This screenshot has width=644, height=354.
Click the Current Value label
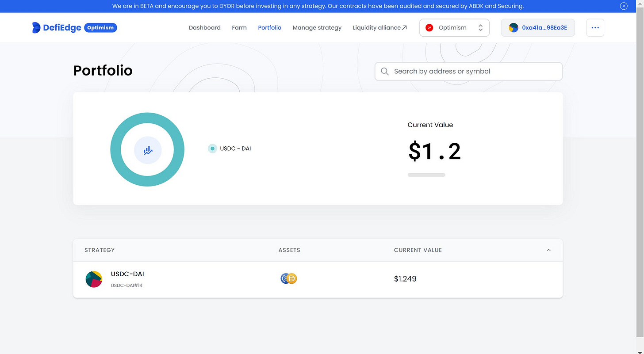point(430,125)
